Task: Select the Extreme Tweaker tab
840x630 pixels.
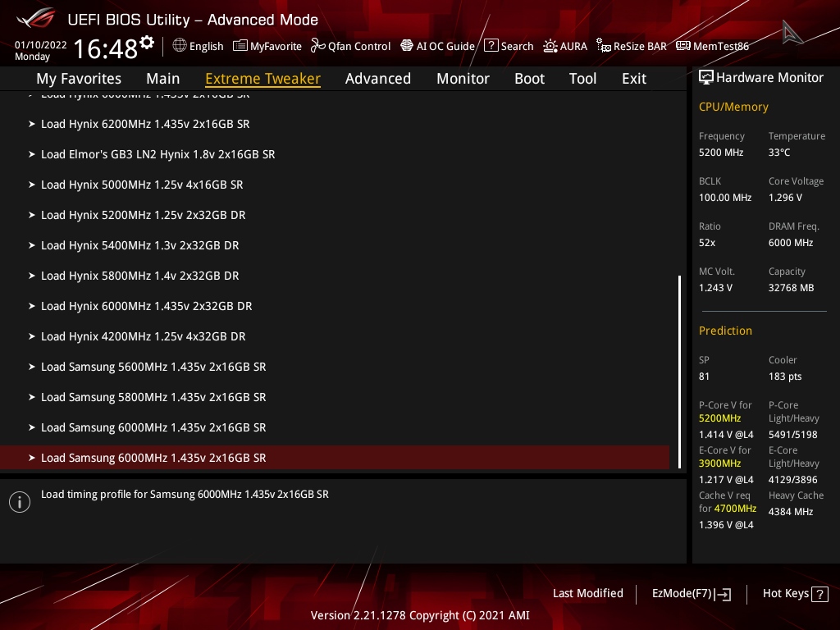Action: coord(263,79)
